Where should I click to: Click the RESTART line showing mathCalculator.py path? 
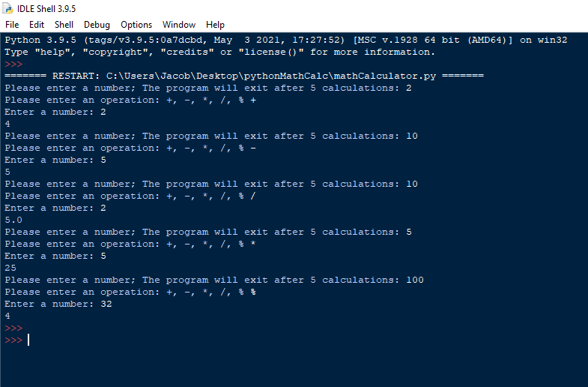tap(244, 76)
